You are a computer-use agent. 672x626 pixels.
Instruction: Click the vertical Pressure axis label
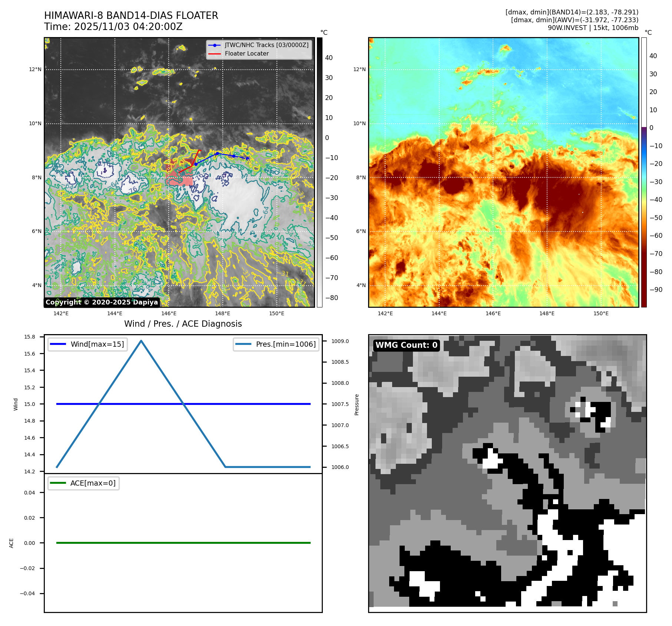(x=357, y=404)
